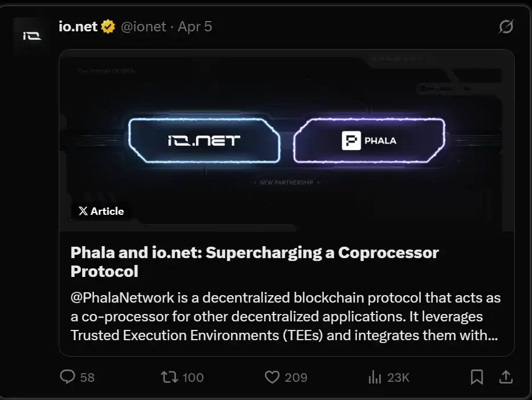532x400 pixels.
Task: Open the io.net profile avatar
Action: (32, 35)
